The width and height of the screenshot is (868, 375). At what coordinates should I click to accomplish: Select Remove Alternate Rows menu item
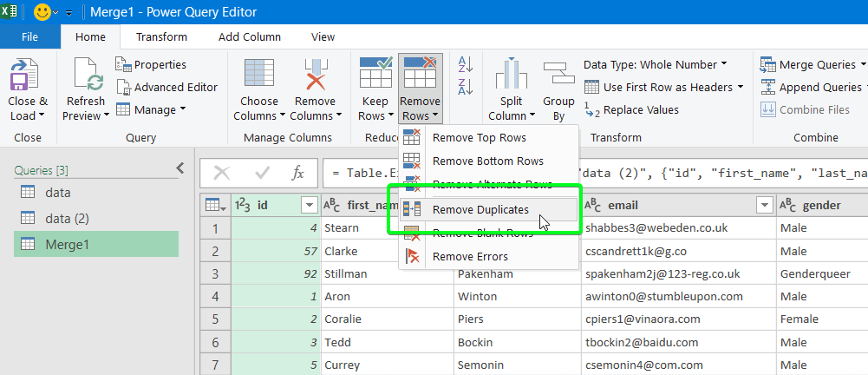(x=488, y=184)
